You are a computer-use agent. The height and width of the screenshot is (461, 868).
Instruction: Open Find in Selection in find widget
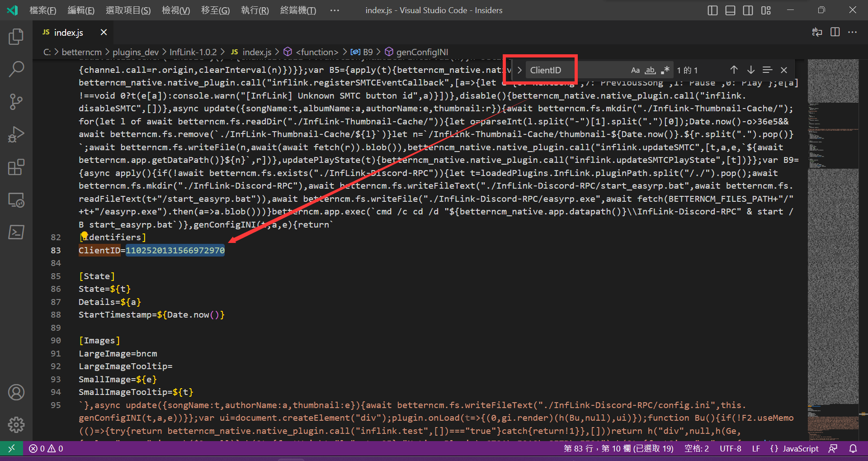point(767,70)
